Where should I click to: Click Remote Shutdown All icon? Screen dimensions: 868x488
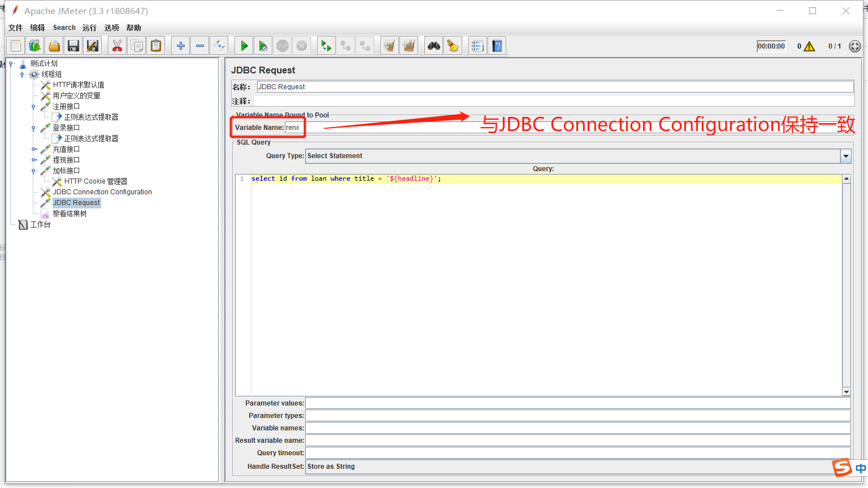[365, 46]
